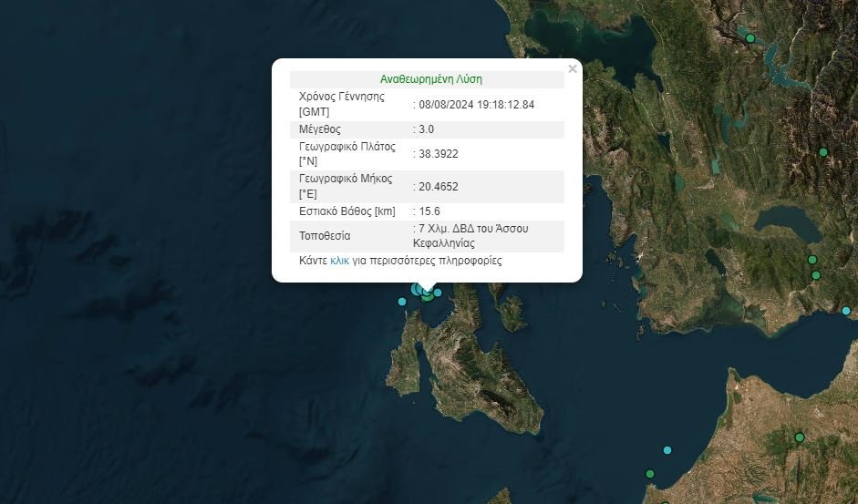Click the green marker on the Peloponnese western shoreline

pos(650,474)
